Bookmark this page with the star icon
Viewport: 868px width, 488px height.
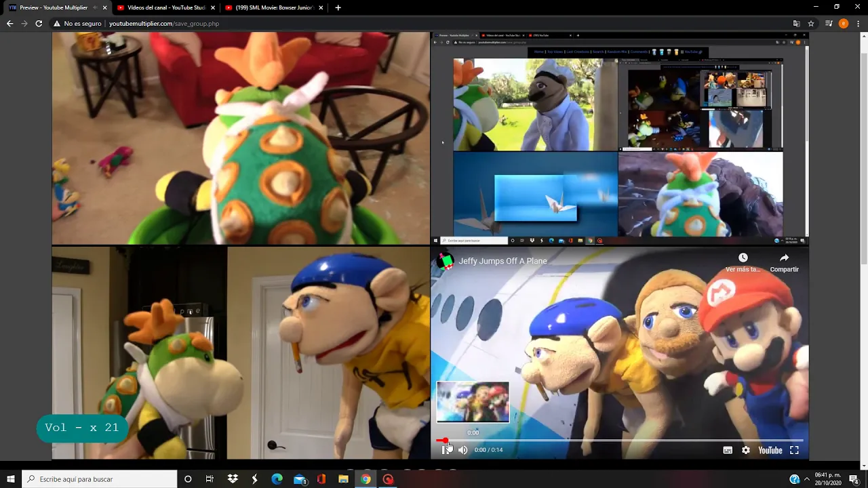[x=810, y=23]
